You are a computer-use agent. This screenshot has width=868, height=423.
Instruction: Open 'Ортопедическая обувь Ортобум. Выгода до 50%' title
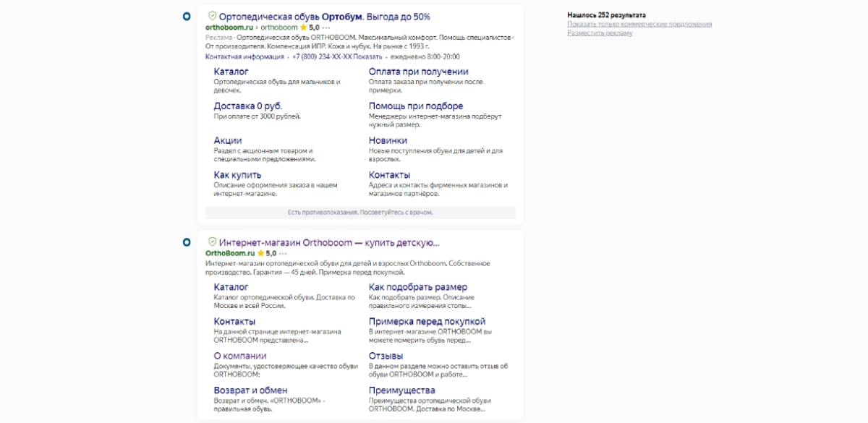(x=324, y=16)
